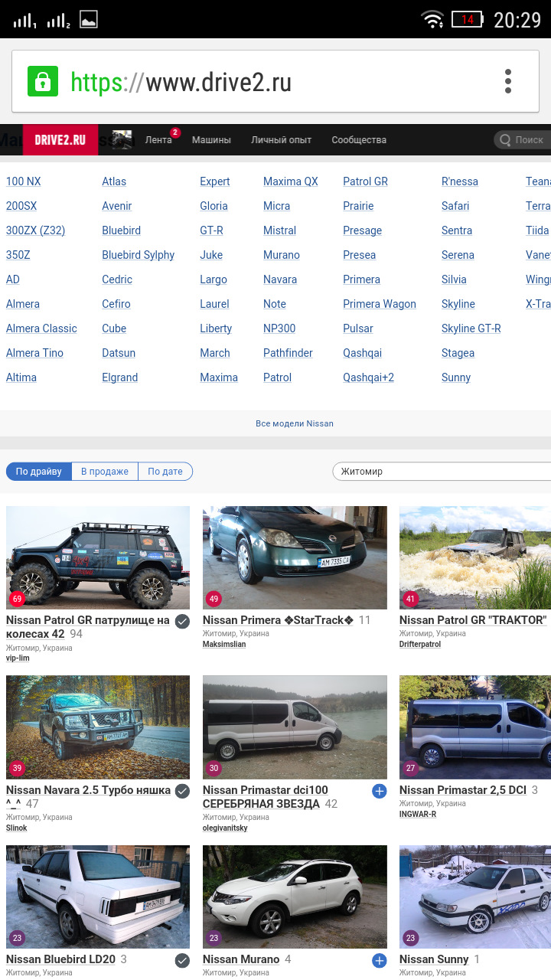This screenshot has height=980, width=551.
Task: Tap the browser address bar URL
Action: click(181, 82)
